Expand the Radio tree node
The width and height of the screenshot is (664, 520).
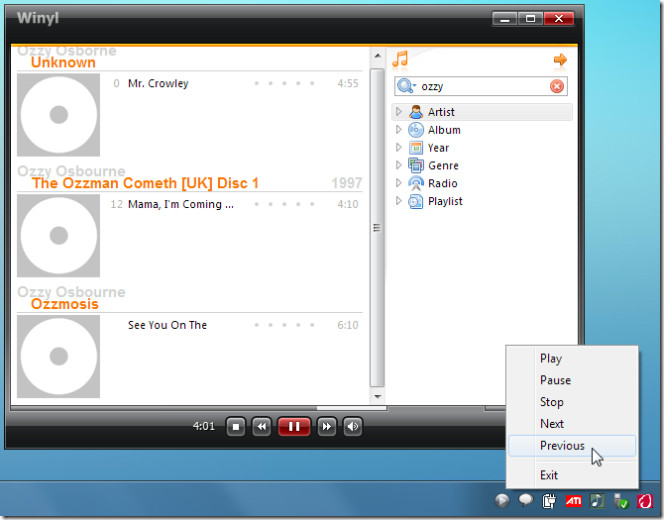(x=398, y=183)
